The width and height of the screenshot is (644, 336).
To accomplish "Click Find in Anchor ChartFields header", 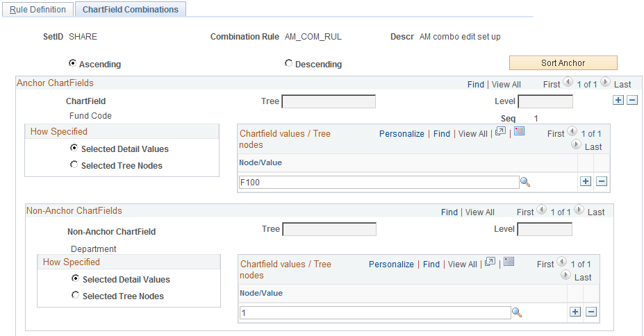I will [x=476, y=85].
